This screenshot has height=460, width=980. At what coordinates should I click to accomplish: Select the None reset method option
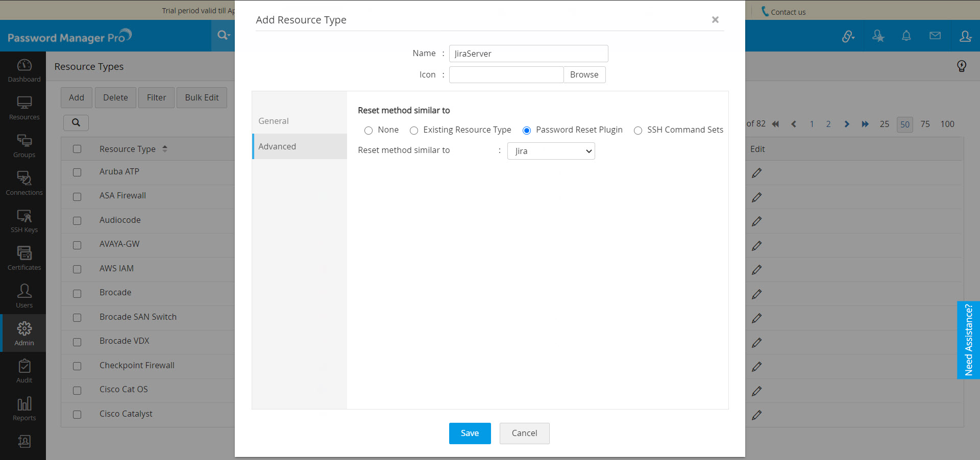pyautogui.click(x=369, y=131)
